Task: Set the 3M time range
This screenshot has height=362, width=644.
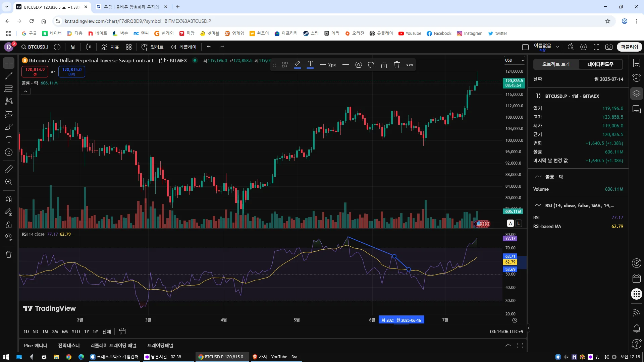Action: (55, 331)
